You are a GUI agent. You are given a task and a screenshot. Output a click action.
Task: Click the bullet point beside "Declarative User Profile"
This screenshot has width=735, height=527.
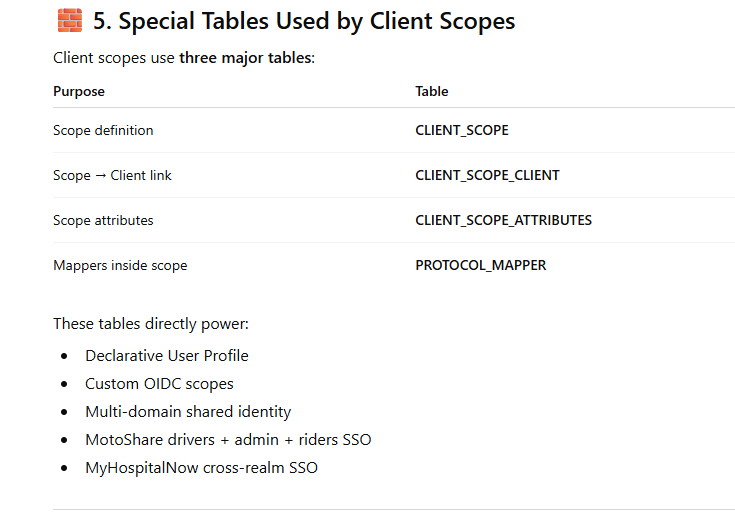point(65,356)
